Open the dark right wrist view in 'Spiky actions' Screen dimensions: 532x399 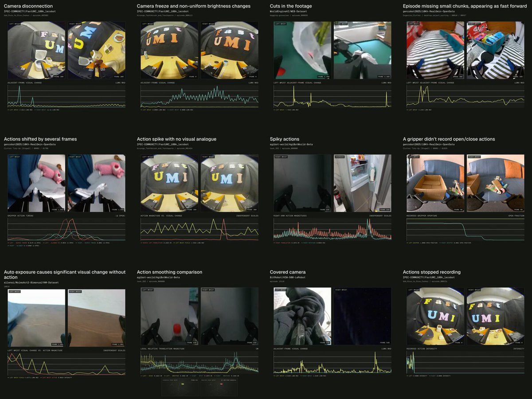(302, 184)
